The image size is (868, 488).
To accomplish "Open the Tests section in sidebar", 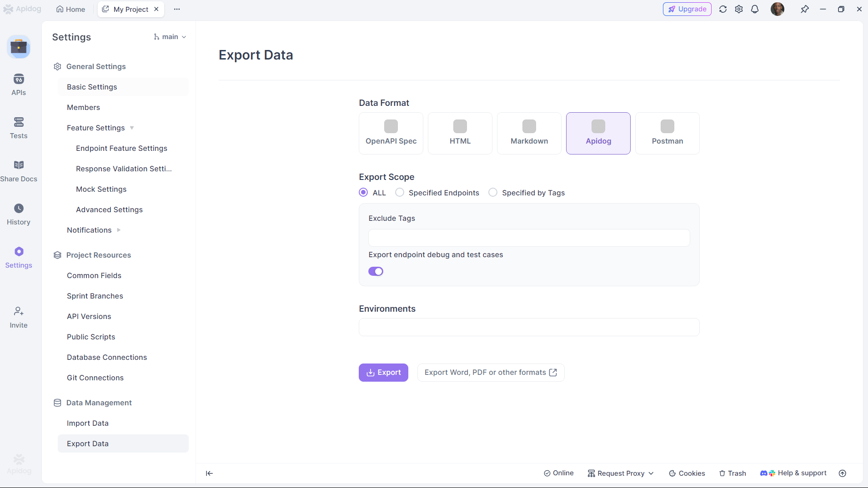I will (x=19, y=128).
